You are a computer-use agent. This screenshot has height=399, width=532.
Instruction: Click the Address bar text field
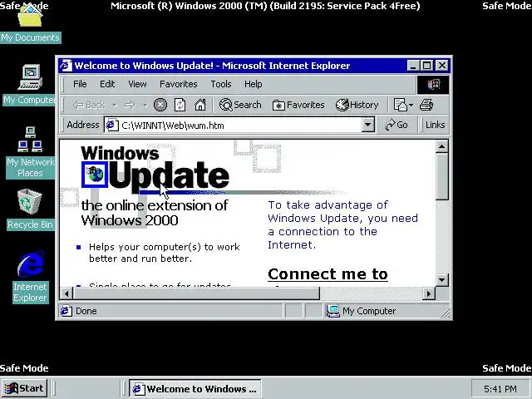(x=233, y=126)
